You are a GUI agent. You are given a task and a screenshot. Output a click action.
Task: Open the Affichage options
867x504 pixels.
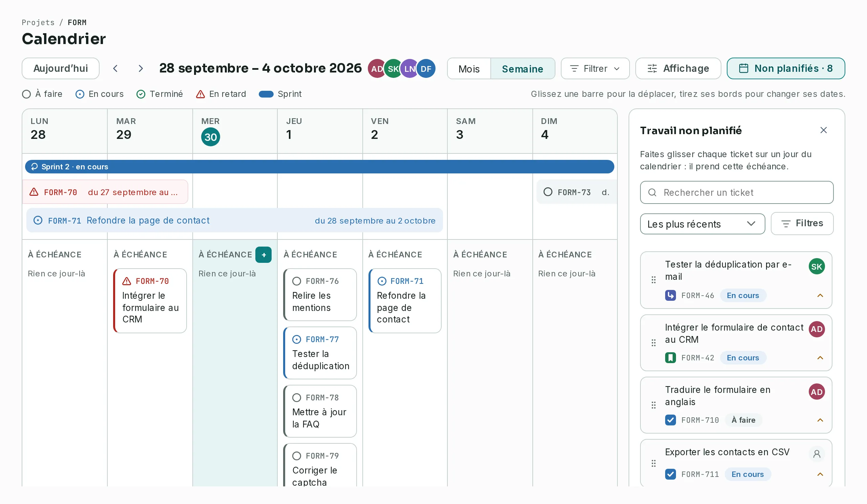click(678, 68)
